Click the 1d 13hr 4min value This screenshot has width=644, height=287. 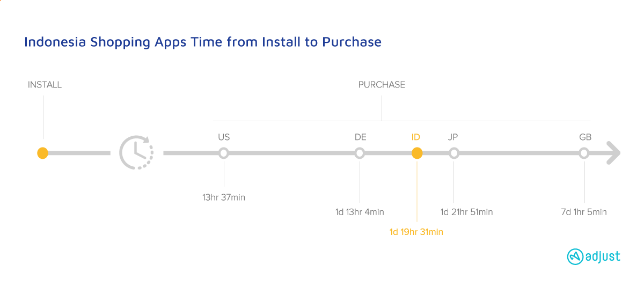(x=360, y=212)
